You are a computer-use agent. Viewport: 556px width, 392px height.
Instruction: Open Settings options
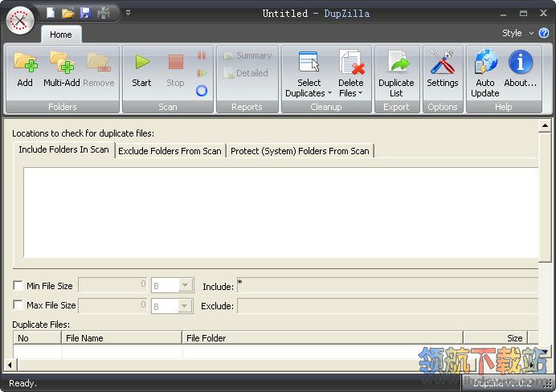coord(443,69)
